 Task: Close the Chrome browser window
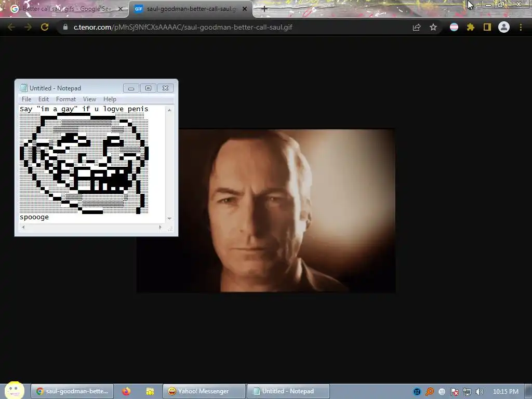click(519, 4)
